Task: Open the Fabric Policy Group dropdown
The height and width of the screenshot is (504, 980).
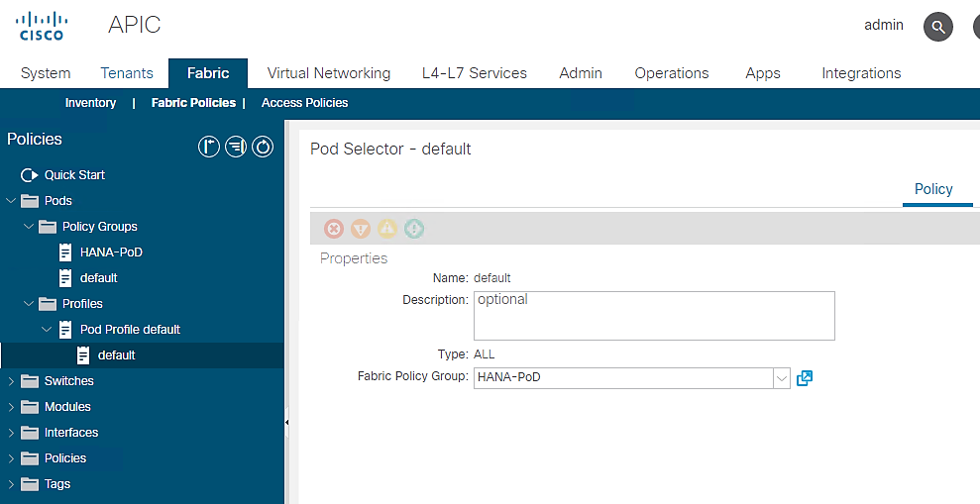Action: 781,377
